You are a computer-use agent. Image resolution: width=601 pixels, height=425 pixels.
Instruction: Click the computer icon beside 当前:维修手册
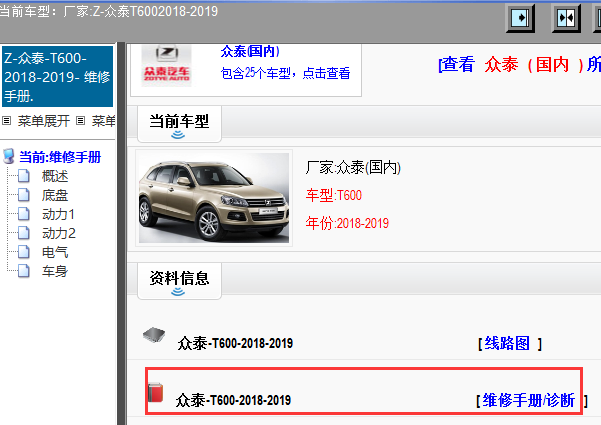[x=9, y=156]
